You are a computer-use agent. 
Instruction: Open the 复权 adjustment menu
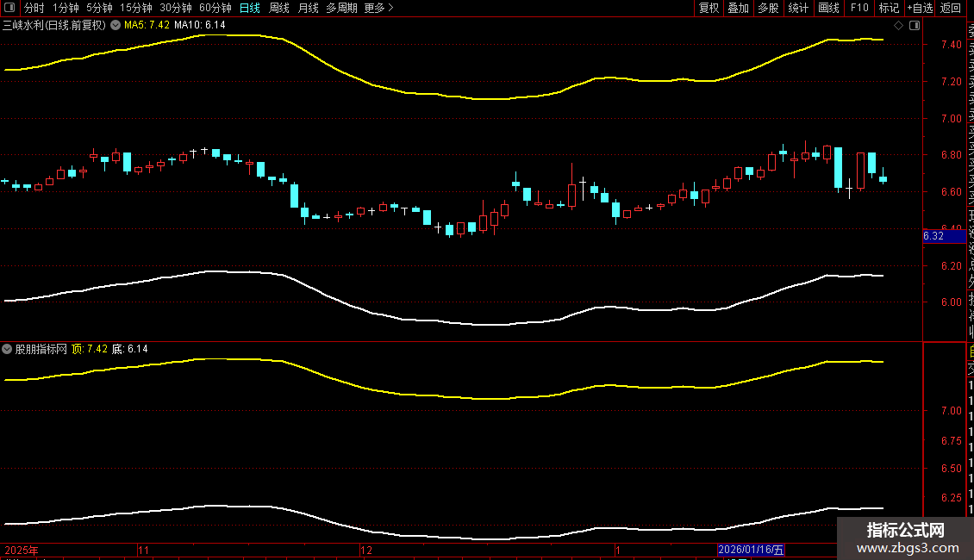click(x=709, y=8)
